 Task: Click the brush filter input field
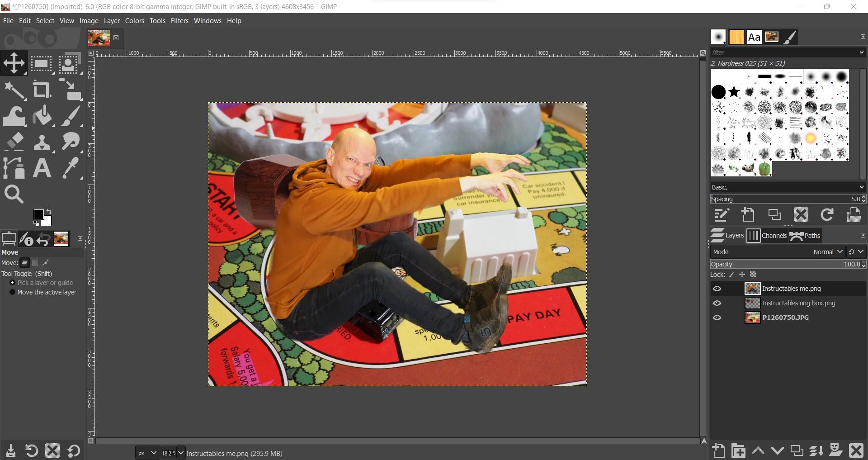pyautogui.click(x=783, y=52)
